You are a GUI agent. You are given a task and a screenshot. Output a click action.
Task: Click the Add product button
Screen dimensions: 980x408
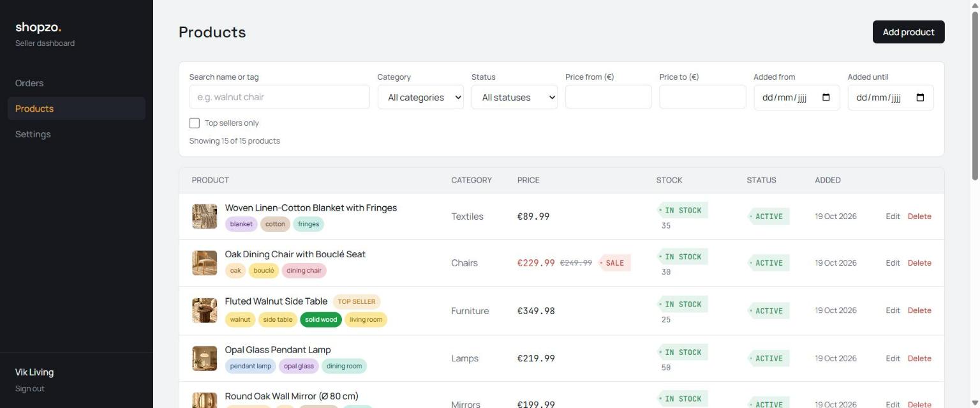point(909,32)
